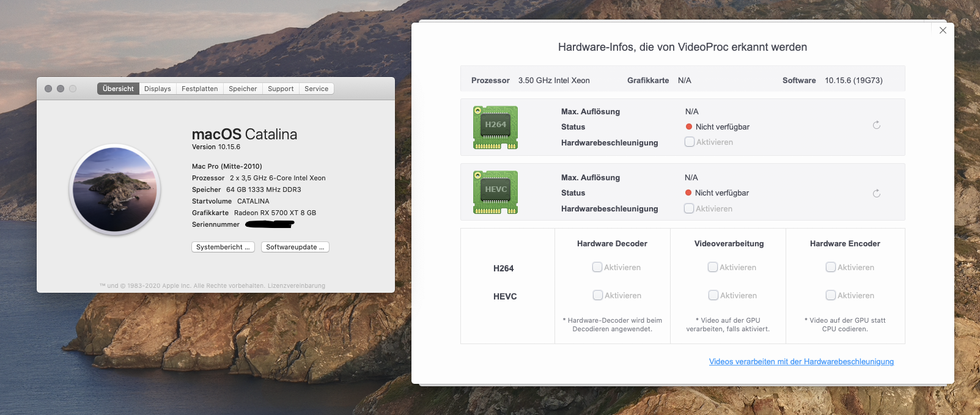Image resolution: width=980 pixels, height=415 pixels.
Task: Click the 'H264' row label in table
Action: click(504, 268)
